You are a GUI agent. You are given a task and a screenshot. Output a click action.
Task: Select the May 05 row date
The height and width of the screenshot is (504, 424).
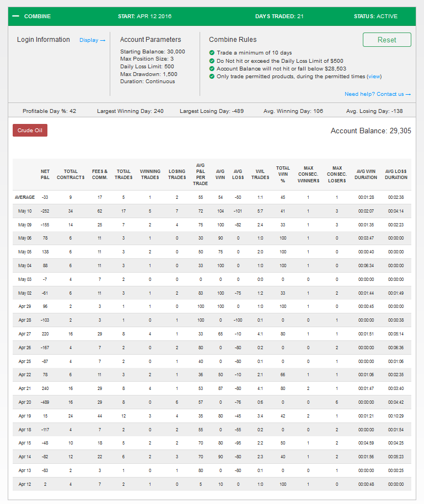[x=25, y=252]
